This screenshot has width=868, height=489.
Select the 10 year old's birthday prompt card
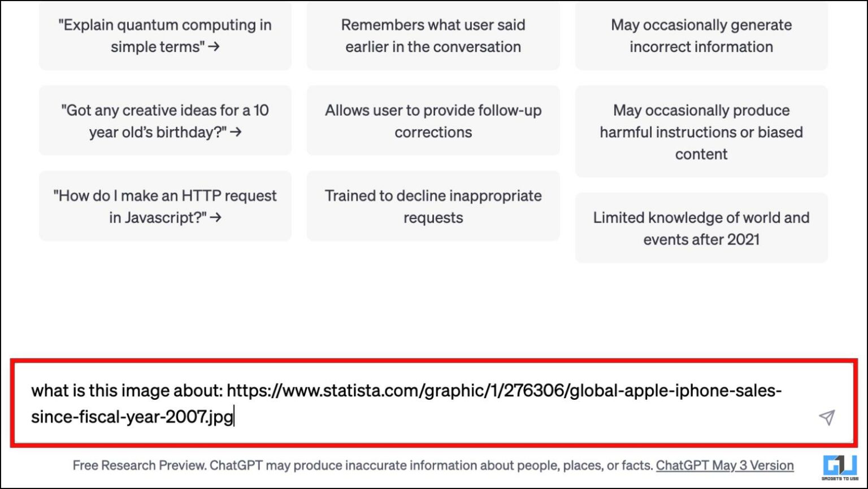pos(164,120)
